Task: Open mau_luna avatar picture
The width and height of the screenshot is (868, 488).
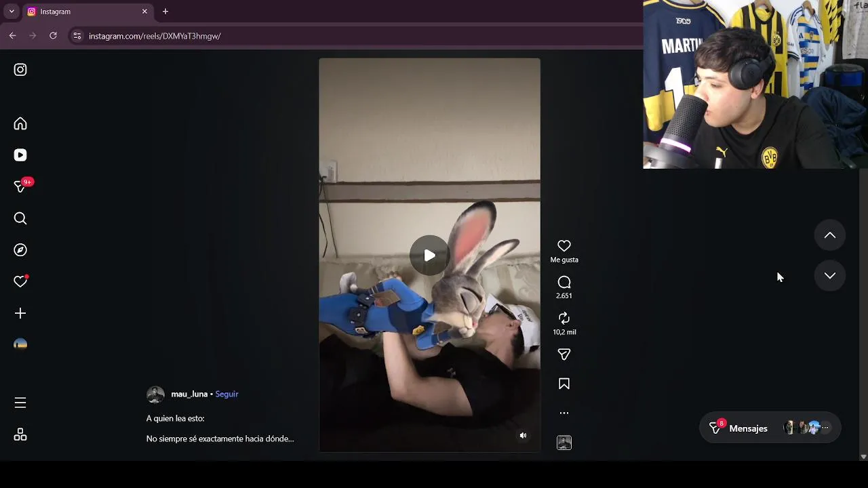Action: pyautogui.click(x=155, y=394)
